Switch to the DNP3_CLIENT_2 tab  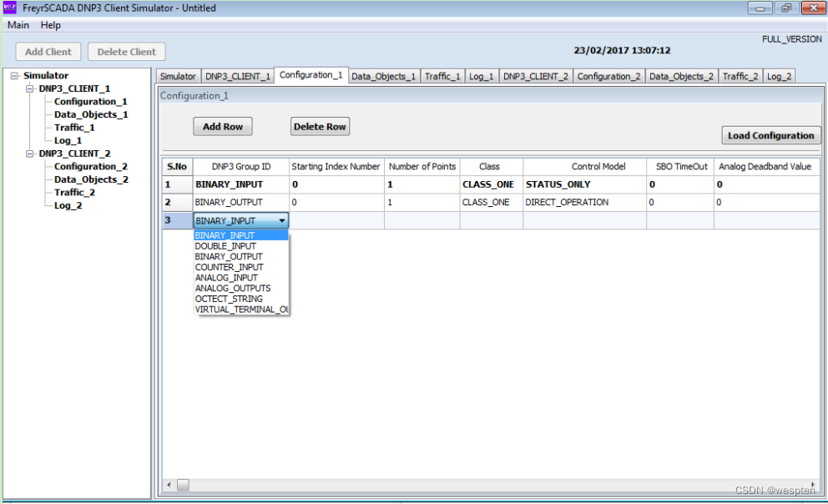point(536,77)
